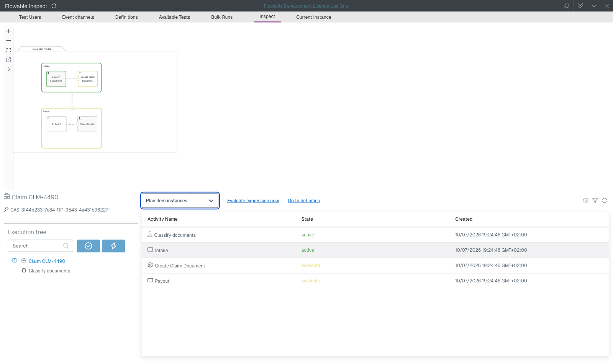Open table settings gear icon

pyautogui.click(x=586, y=200)
